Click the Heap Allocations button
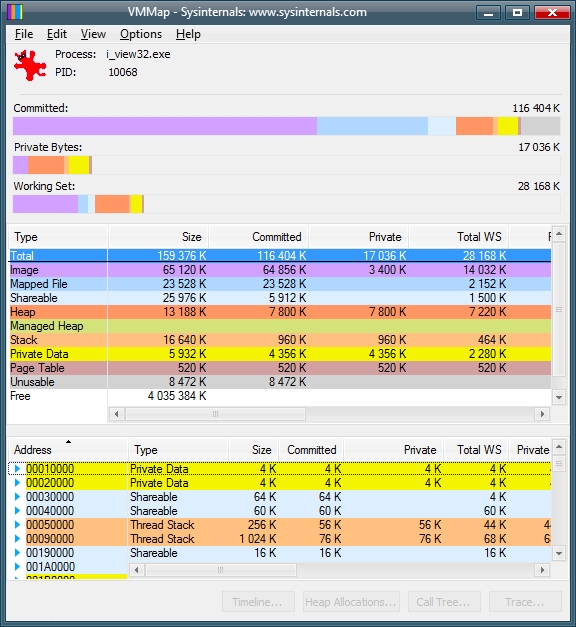 coord(351,602)
